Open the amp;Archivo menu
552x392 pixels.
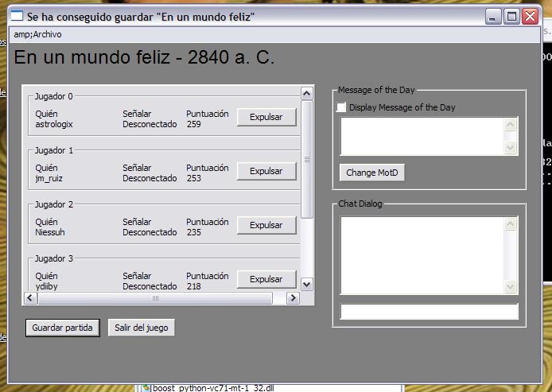pos(37,35)
